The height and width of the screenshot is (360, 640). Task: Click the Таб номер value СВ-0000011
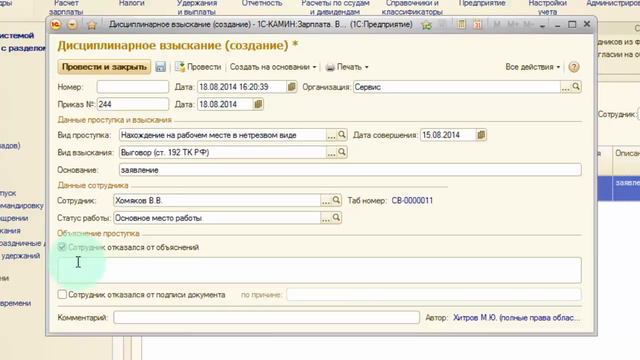click(x=412, y=200)
